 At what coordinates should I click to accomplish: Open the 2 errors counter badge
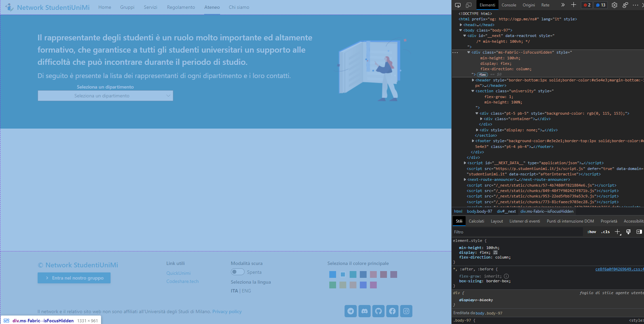[587, 5]
